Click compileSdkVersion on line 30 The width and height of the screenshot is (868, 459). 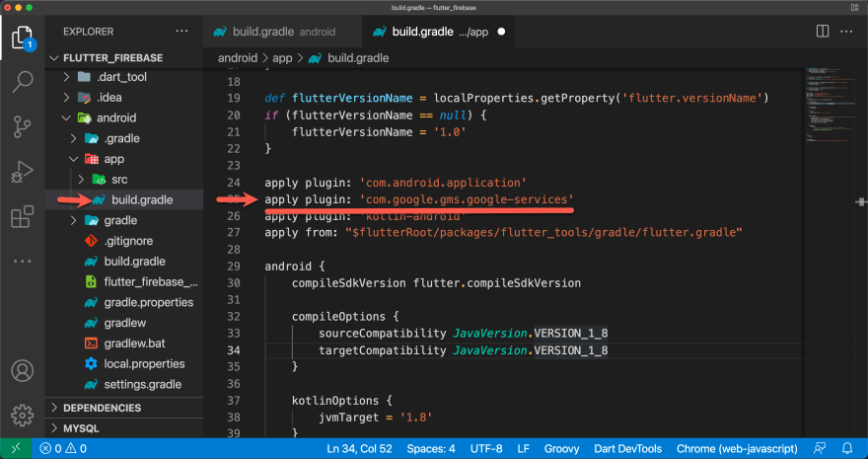click(x=349, y=283)
